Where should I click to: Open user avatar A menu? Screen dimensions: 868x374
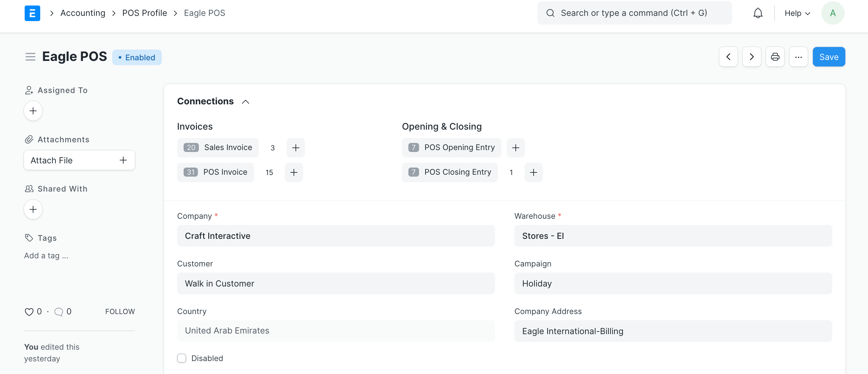tap(832, 13)
